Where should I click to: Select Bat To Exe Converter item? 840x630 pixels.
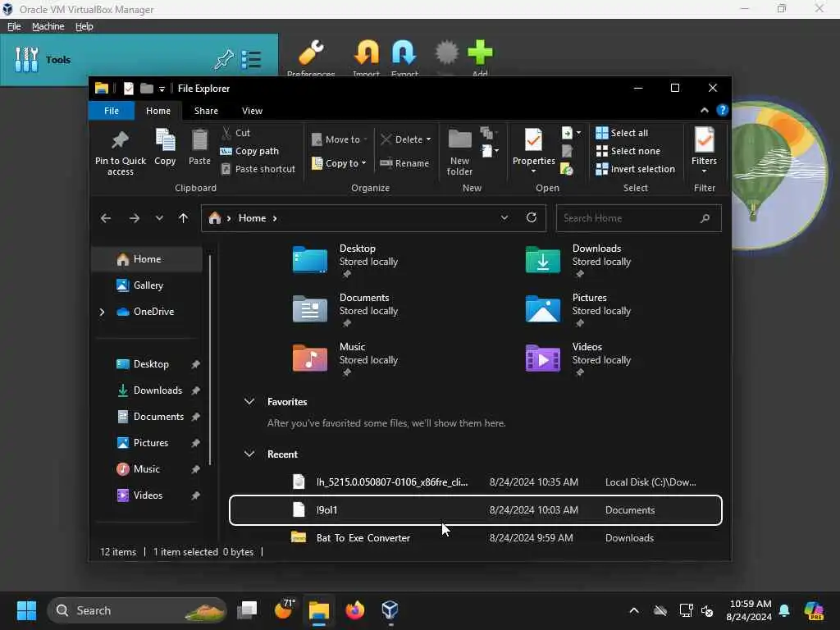pos(475,537)
